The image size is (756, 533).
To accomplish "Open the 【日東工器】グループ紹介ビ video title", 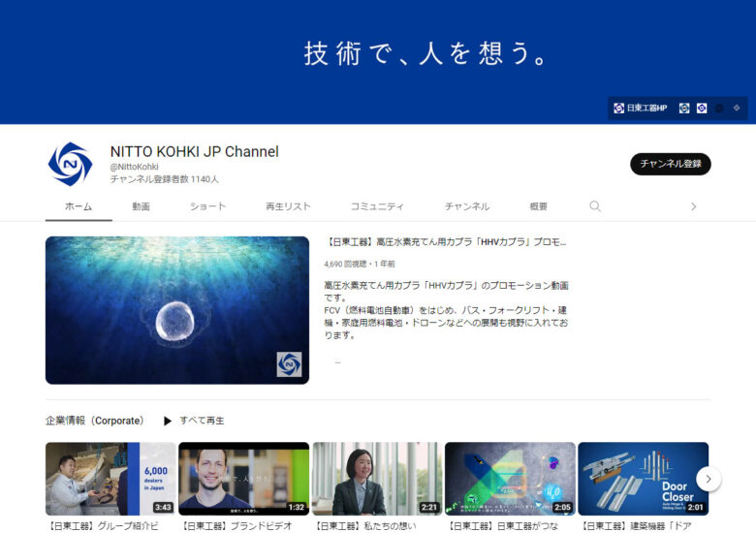I will pos(102,526).
